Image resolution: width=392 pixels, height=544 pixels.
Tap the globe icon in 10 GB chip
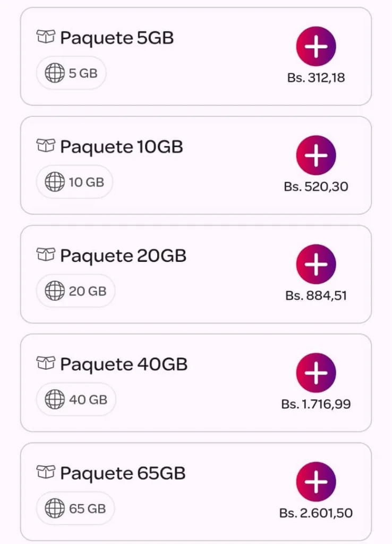[x=55, y=182]
